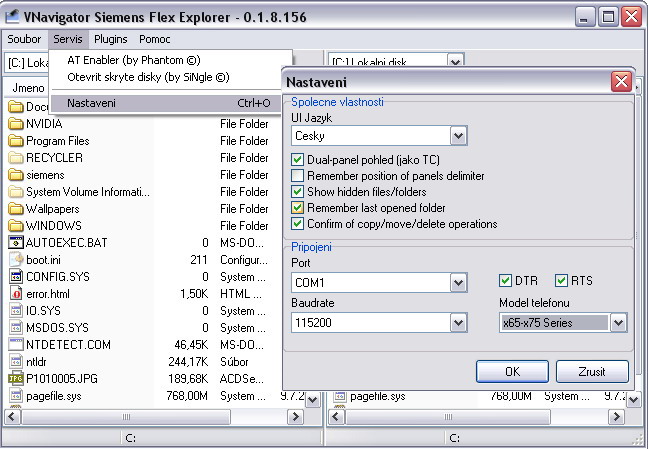Viewport: 648px width, 449px height.
Task: Click the siemens folder icon
Action: (16, 175)
